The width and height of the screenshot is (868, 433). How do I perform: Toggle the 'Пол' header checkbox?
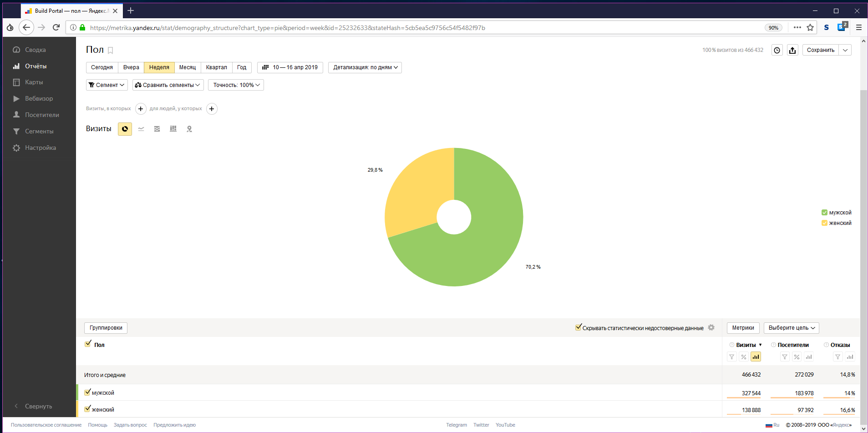click(88, 344)
